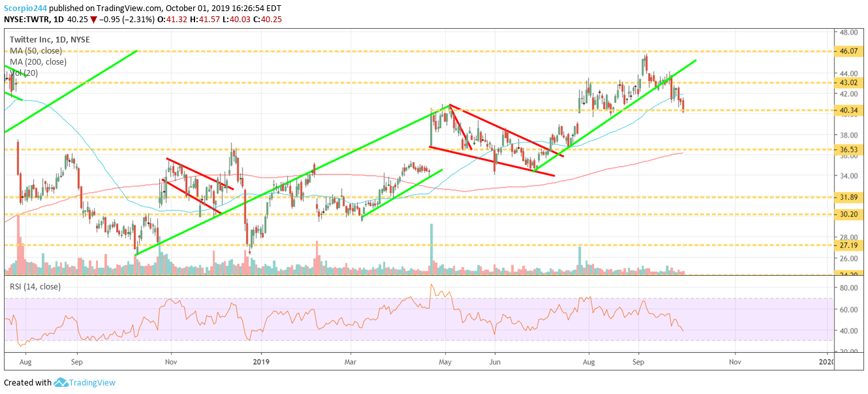The height and width of the screenshot is (394, 868).
Task: Open the TradingView link at bottom
Action: point(93,383)
